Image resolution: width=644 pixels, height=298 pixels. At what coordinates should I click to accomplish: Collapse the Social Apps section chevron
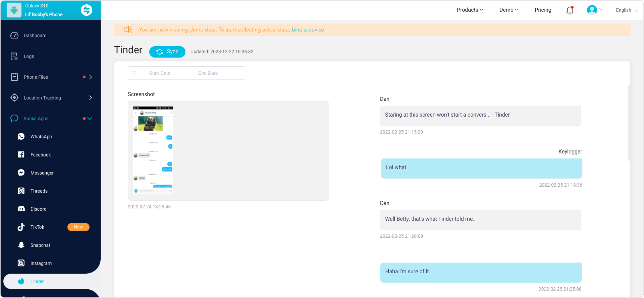point(90,118)
